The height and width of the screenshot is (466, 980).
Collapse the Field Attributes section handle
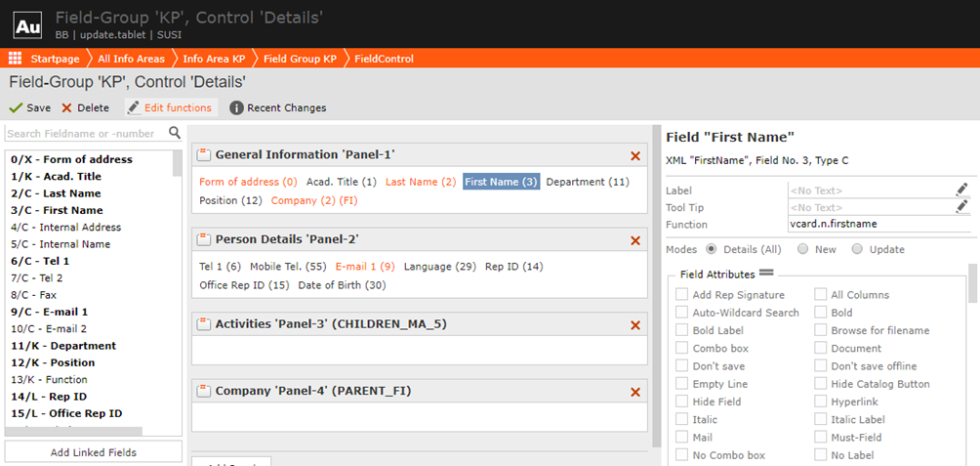(766, 274)
